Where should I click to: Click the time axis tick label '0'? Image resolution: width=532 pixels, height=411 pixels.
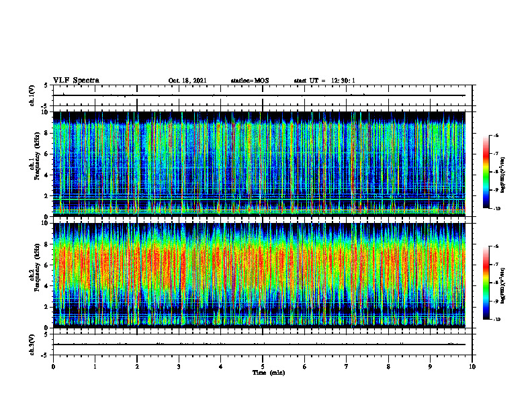tap(53, 367)
